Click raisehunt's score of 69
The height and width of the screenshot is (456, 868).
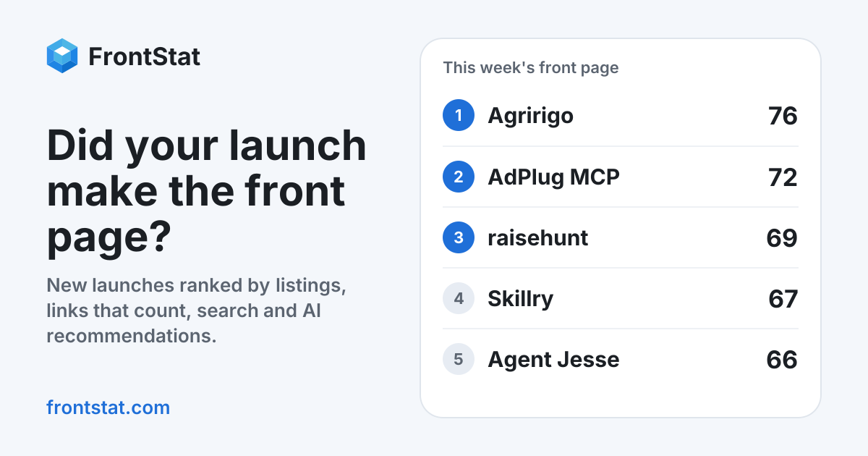[x=782, y=237]
